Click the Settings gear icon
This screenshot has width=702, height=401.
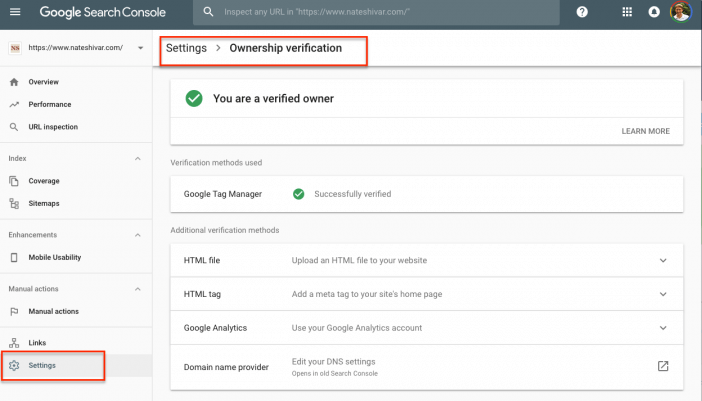[x=14, y=366]
